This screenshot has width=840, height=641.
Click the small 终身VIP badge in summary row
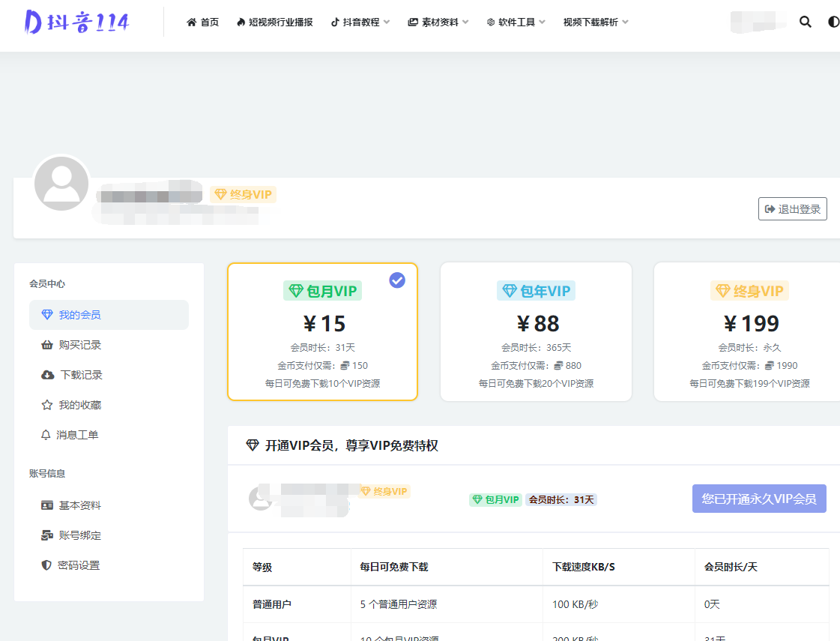(384, 492)
